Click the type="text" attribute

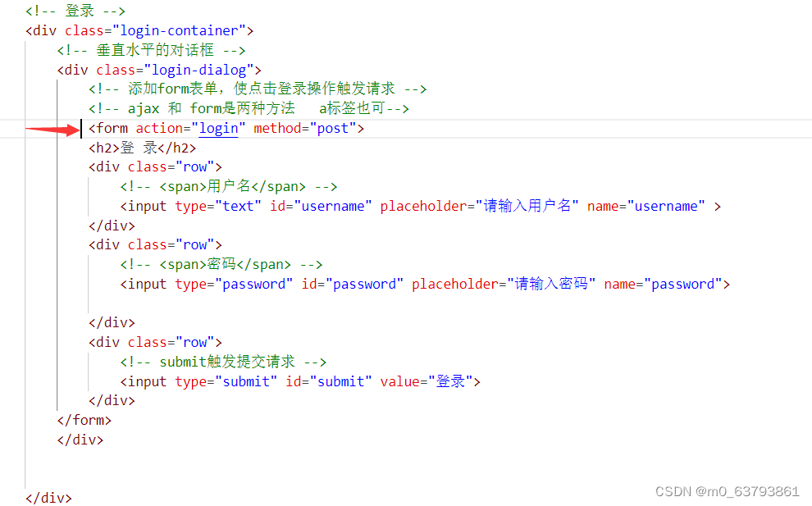pyautogui.click(x=218, y=206)
